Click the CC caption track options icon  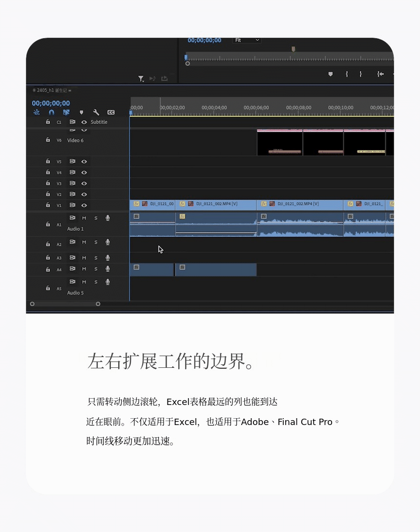pos(111,112)
